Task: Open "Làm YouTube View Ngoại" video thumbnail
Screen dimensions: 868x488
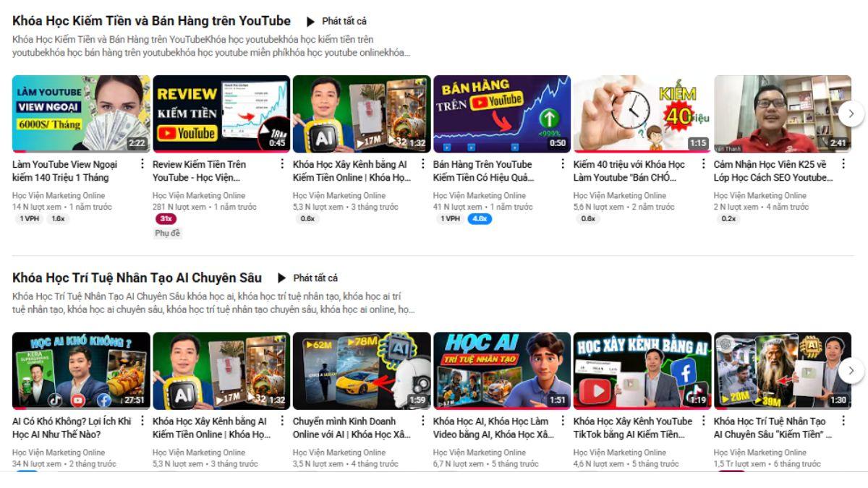Action: 81,114
